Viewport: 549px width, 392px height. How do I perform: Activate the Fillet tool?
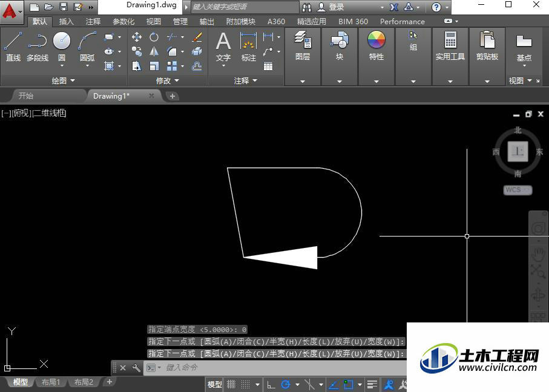171,51
